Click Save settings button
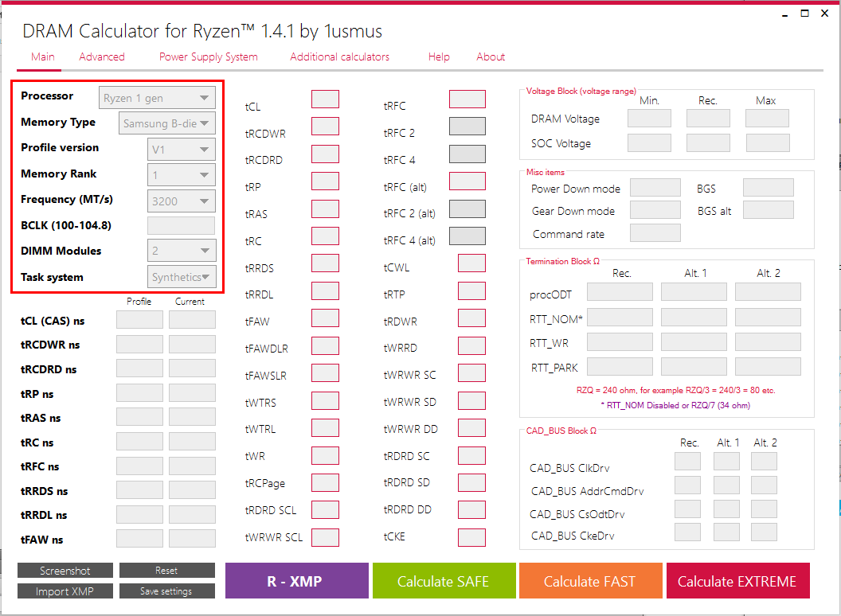Screen dimensions: 841x616 [166, 591]
